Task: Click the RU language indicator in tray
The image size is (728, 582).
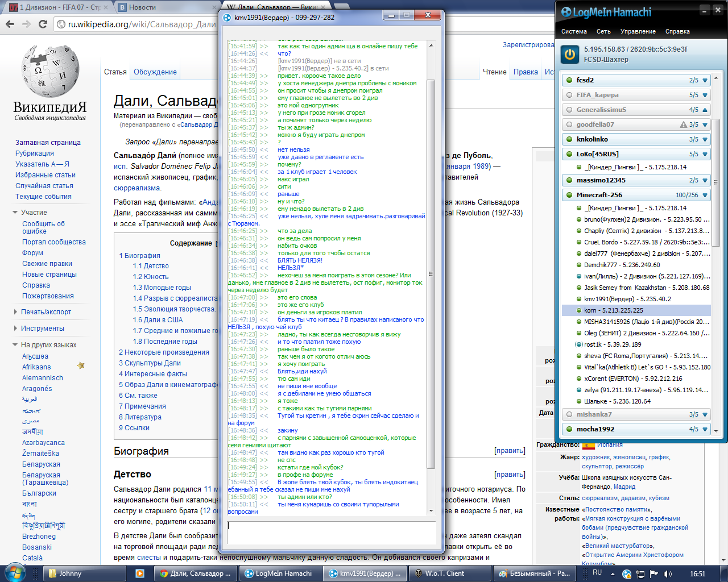Action: pyautogui.click(x=597, y=573)
